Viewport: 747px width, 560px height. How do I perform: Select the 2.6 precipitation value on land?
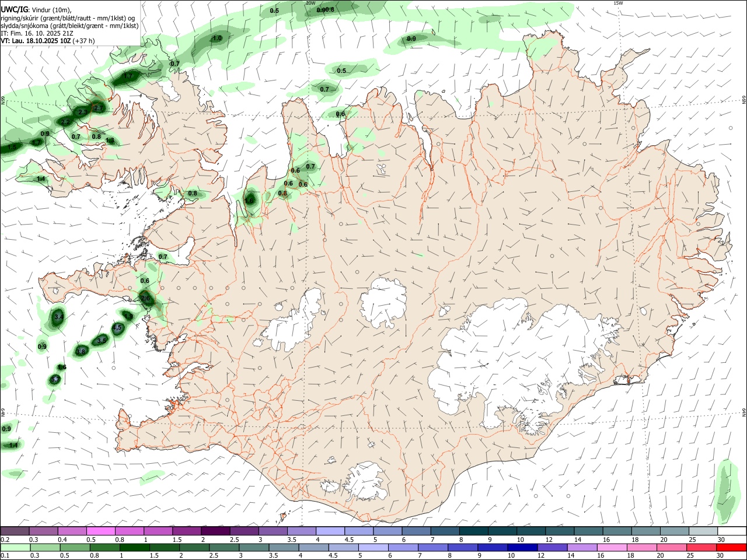click(x=145, y=298)
